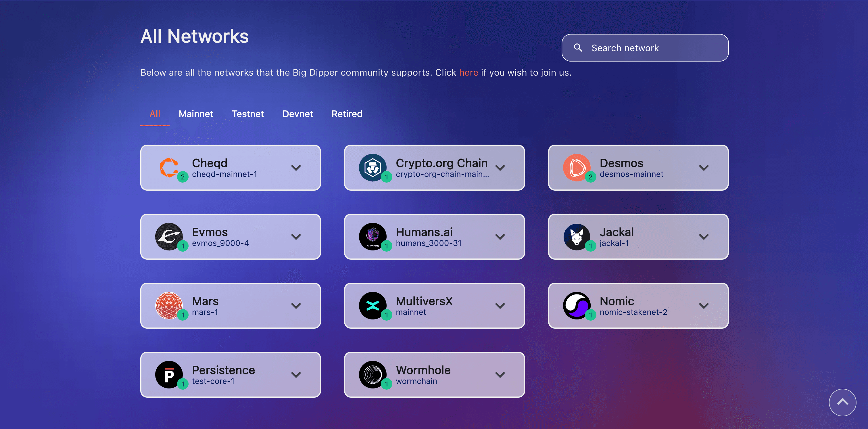This screenshot has height=429, width=868.
Task: Click the 'wormchain' chain ID text
Action: click(x=416, y=382)
